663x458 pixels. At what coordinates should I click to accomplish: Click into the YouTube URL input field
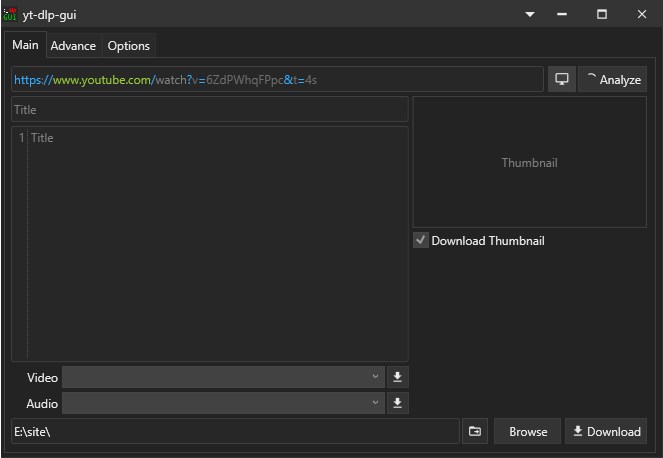click(x=277, y=80)
